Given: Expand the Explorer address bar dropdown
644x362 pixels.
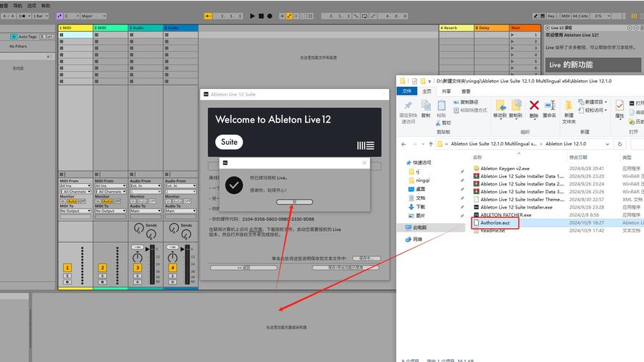Looking at the screenshot, I should [607, 144].
